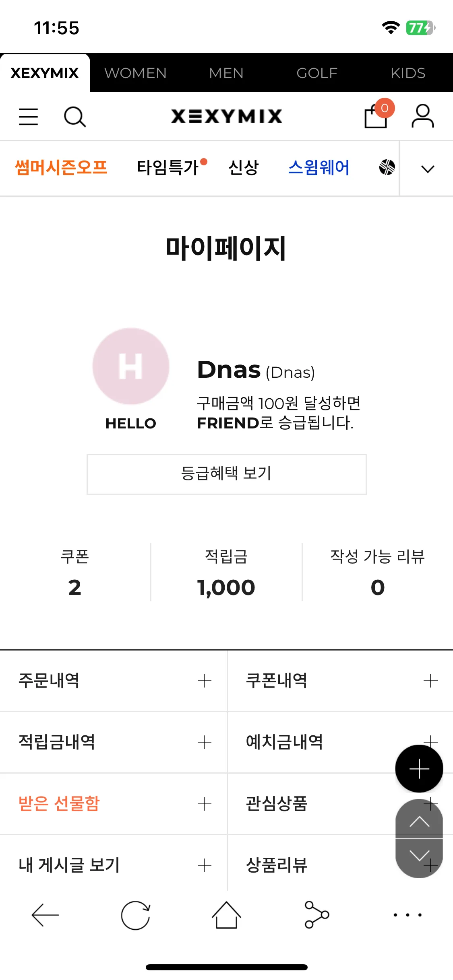Select the 썸머시즌오프 category
453x980 pixels.
pos(61,167)
